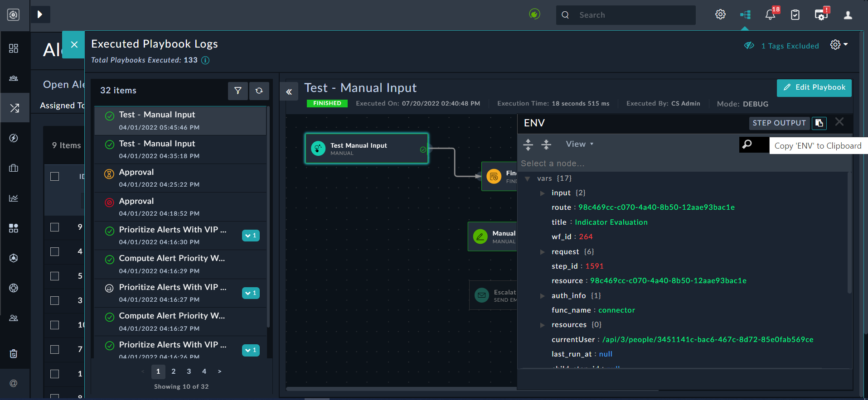
Task: Tick the checkbox for row 4
Action: pos(55,251)
